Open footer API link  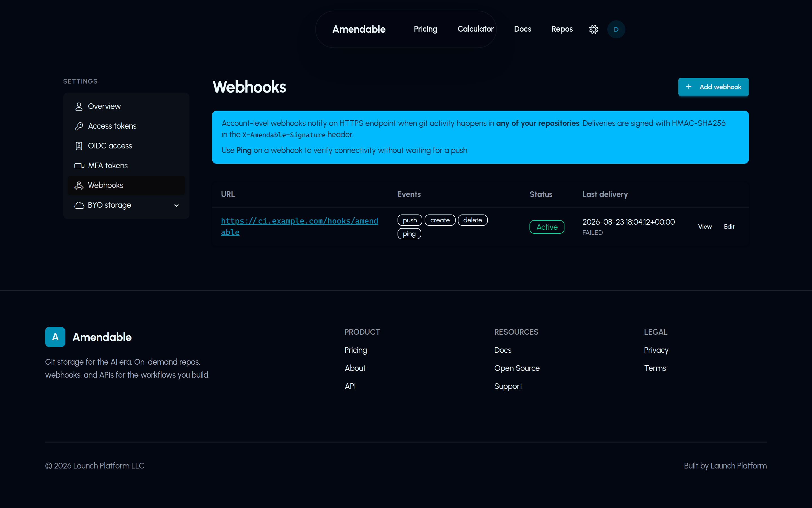click(x=350, y=386)
